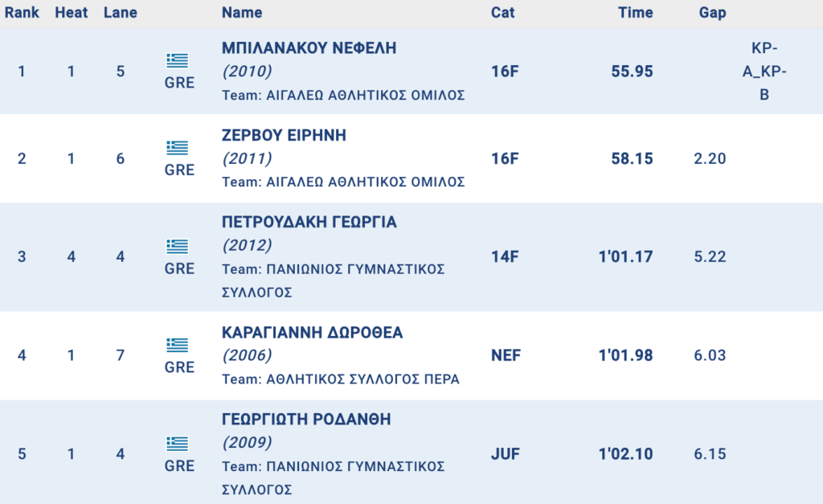Click the Heat column header
Image resolution: width=823 pixels, height=504 pixels.
[x=71, y=13]
